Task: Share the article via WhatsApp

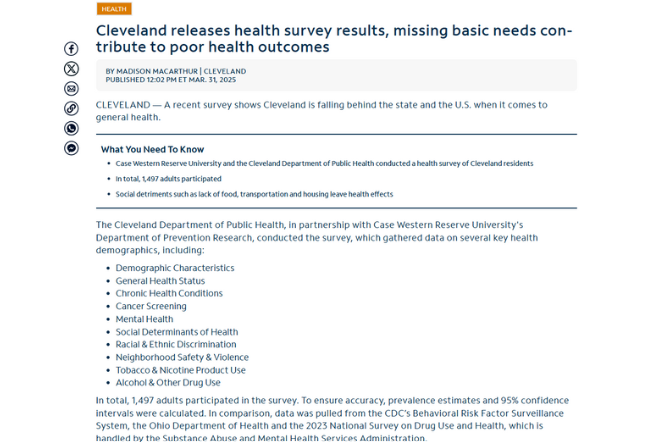Action: coord(71,128)
